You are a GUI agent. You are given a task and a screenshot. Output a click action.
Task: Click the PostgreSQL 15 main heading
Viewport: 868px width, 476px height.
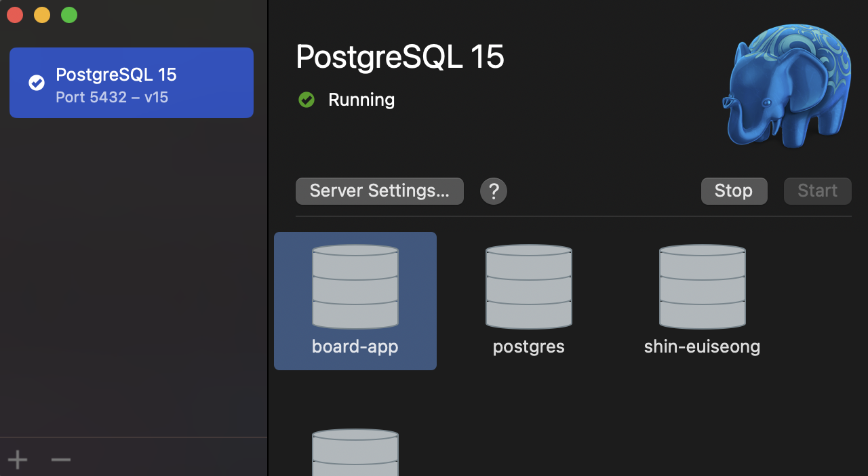coord(400,57)
